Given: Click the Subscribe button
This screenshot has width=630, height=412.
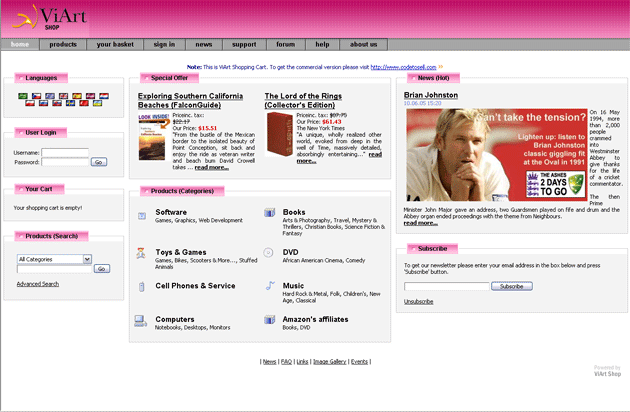Looking at the screenshot, I should (512, 286).
